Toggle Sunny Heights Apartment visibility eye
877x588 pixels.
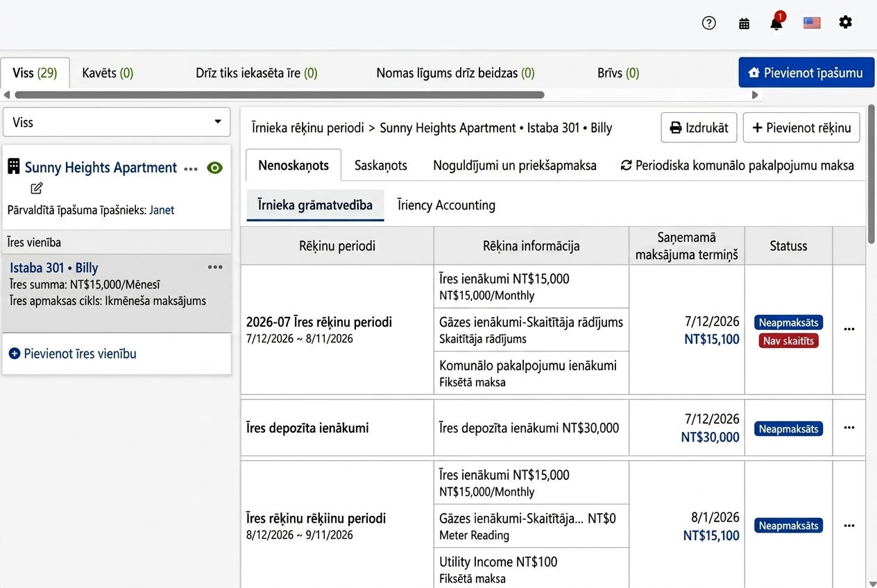[x=215, y=168]
